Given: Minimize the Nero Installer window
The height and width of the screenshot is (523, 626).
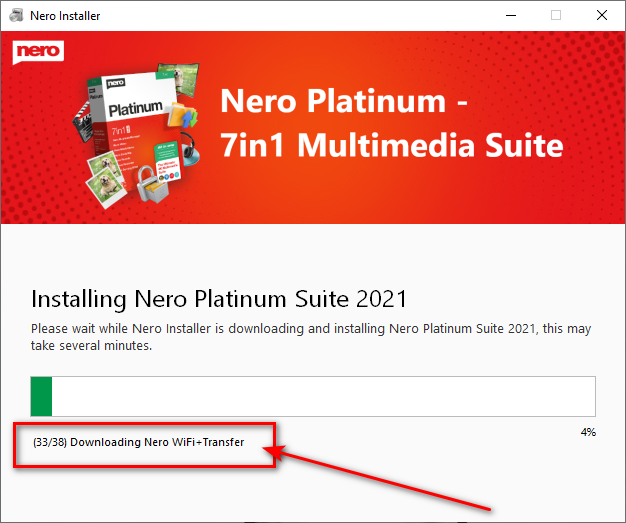Looking at the screenshot, I should [x=511, y=16].
